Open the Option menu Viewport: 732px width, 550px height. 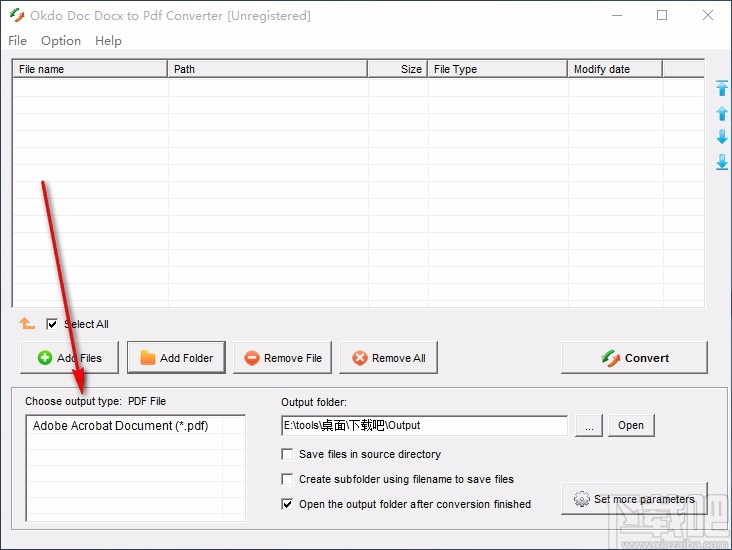[x=61, y=41]
